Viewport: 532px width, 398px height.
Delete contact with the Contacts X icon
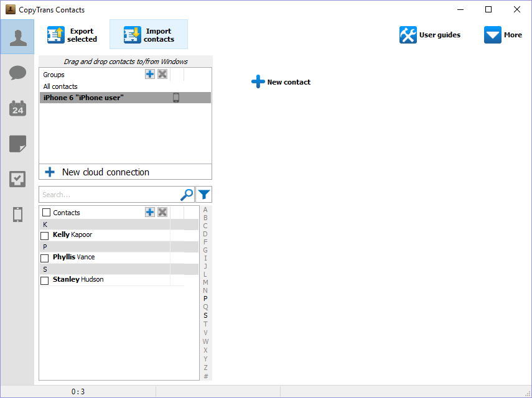pos(162,212)
